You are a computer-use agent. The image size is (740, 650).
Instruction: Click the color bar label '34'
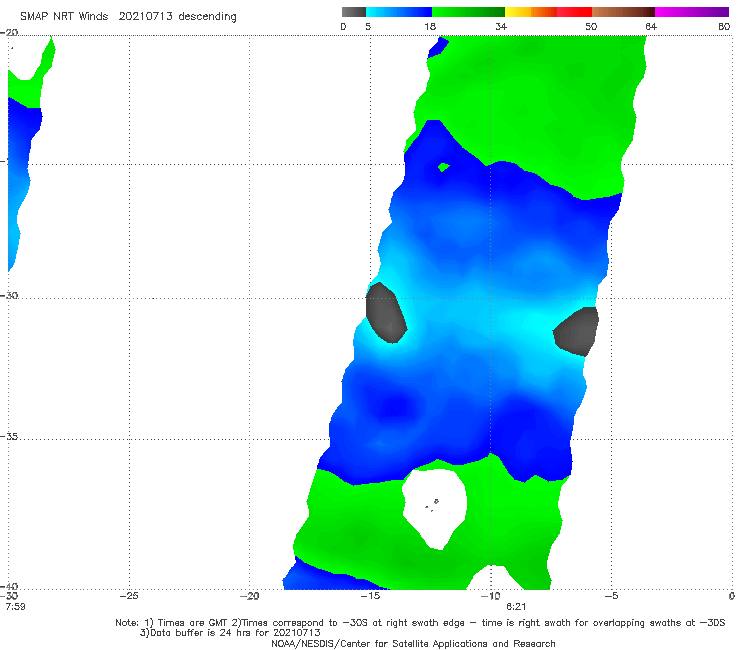(x=501, y=26)
